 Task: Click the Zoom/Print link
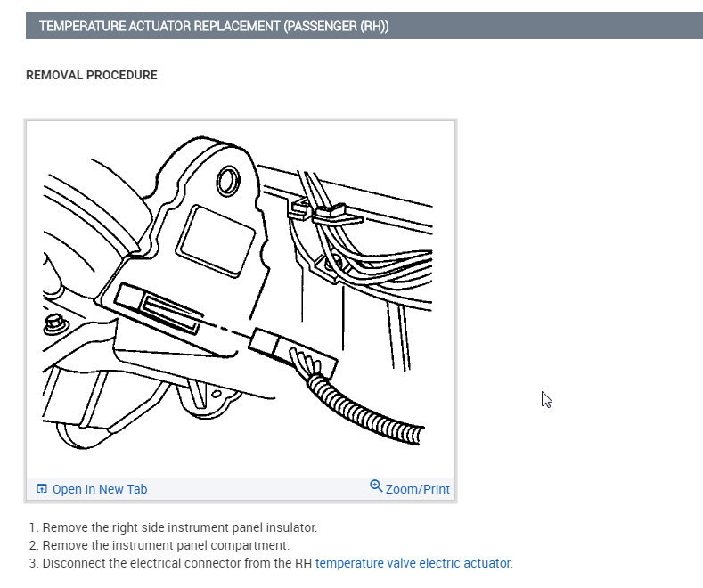coord(417,489)
